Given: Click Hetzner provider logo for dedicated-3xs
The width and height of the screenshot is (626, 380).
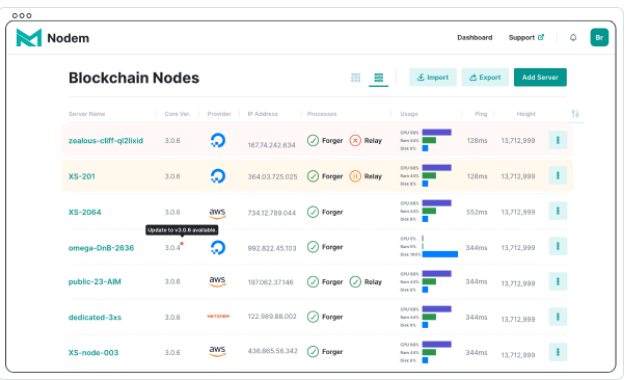Looking at the screenshot, I should click(x=218, y=316).
